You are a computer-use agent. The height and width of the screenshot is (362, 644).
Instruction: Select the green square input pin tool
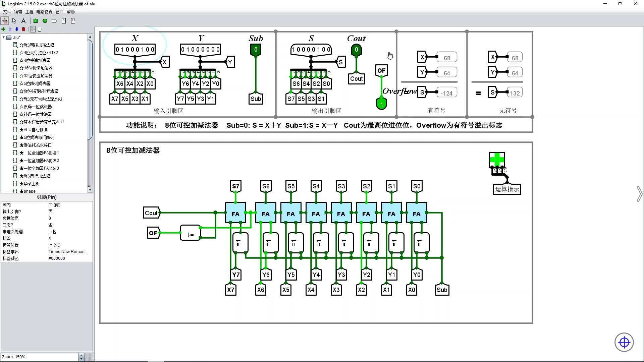pyautogui.click(x=35, y=21)
